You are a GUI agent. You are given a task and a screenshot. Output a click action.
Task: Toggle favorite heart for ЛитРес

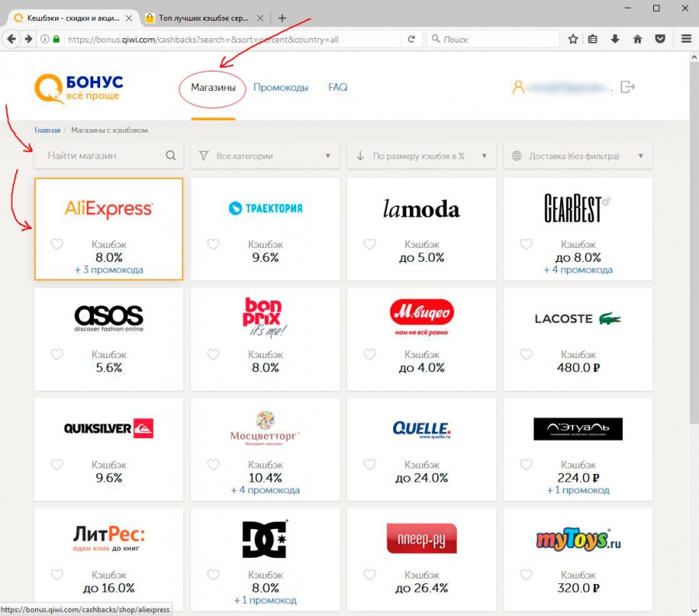tap(57, 574)
